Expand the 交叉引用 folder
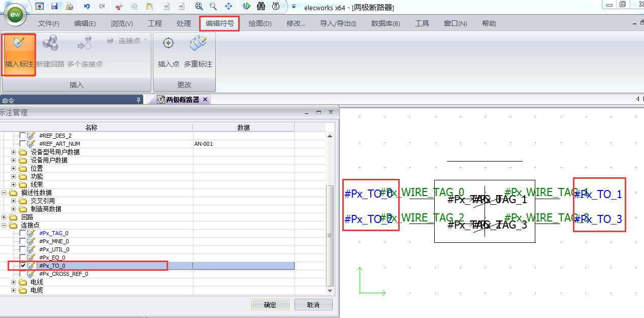The height and width of the screenshot is (318, 644). [x=14, y=201]
